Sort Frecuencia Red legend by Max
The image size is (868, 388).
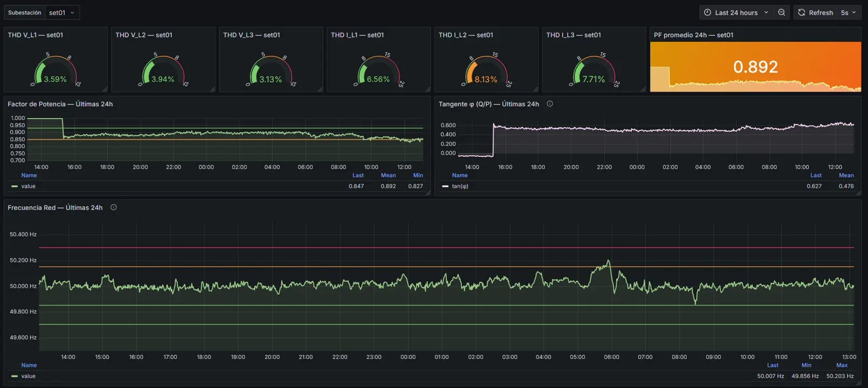coord(842,365)
